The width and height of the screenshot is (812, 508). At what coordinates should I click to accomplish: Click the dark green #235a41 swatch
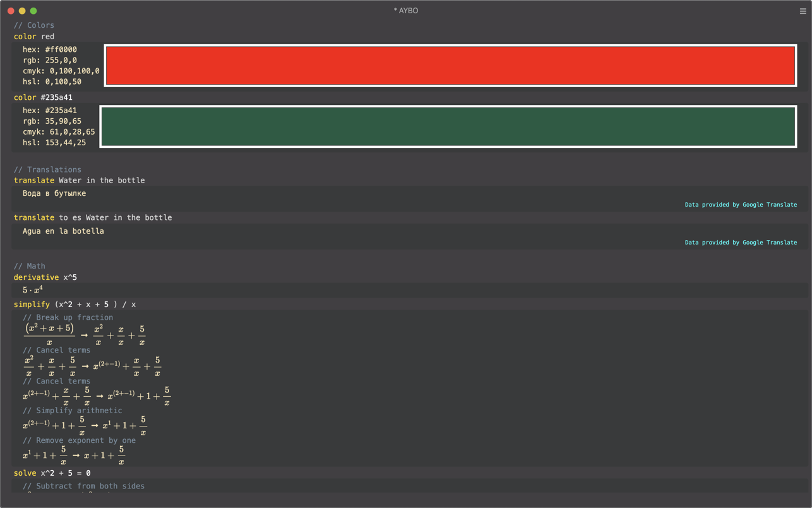point(448,126)
